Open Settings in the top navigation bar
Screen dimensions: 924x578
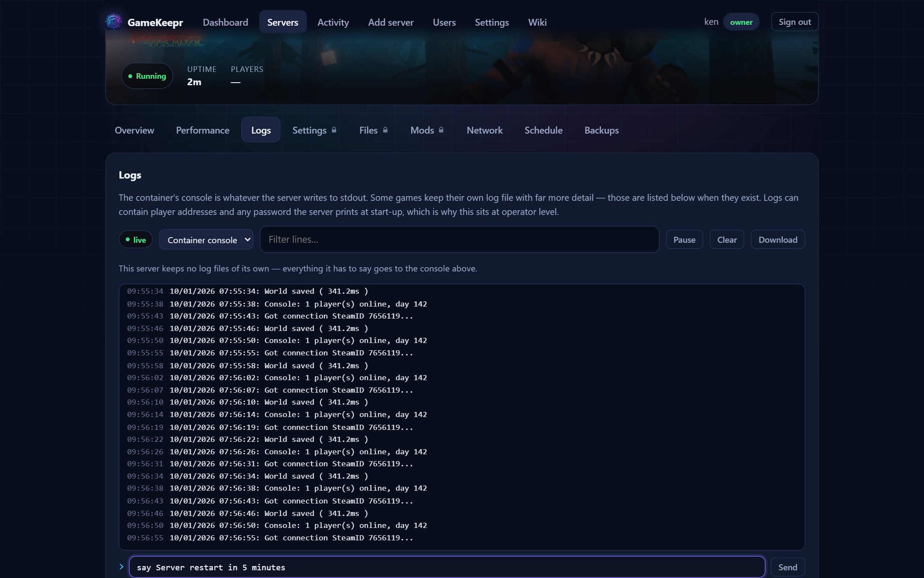(x=492, y=22)
